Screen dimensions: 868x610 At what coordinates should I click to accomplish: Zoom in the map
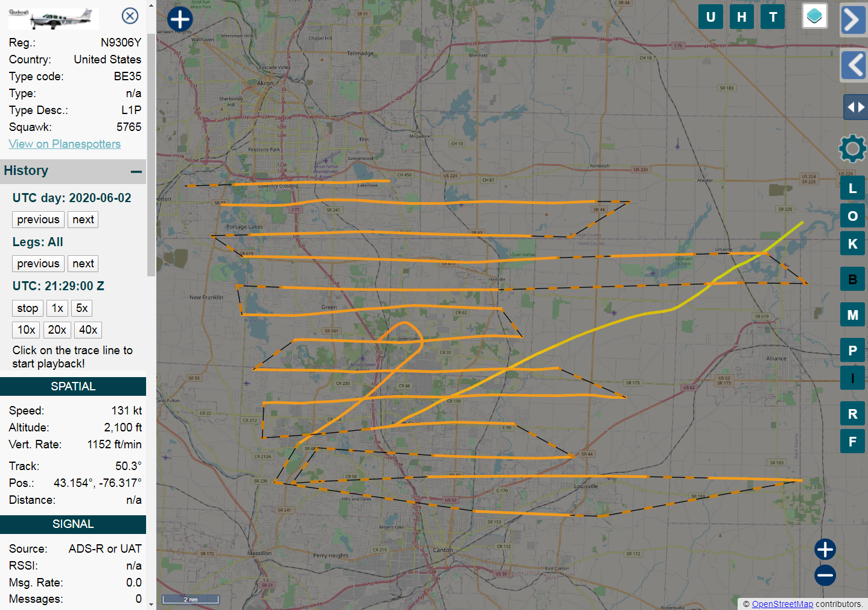825,549
